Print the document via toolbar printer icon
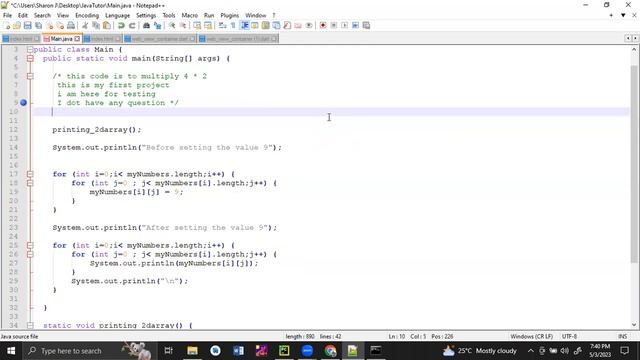 71,25
